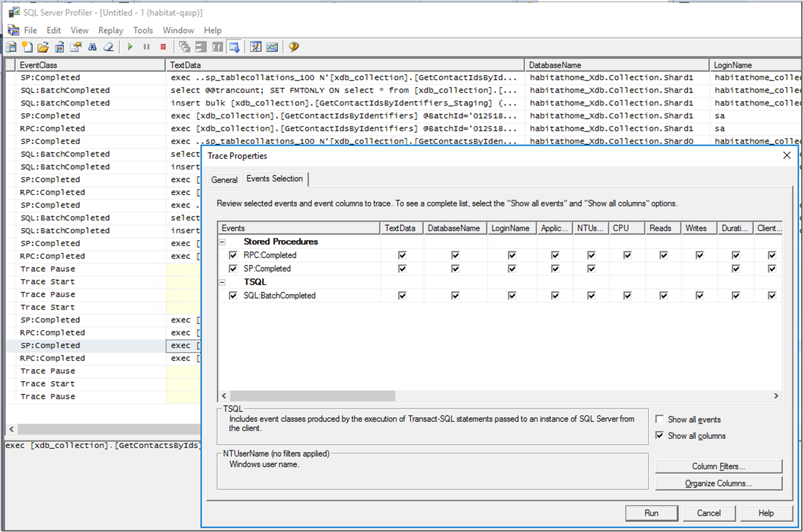The height and width of the screenshot is (532, 803).
Task: Collapse the Stored Procedures event group
Action: point(222,242)
